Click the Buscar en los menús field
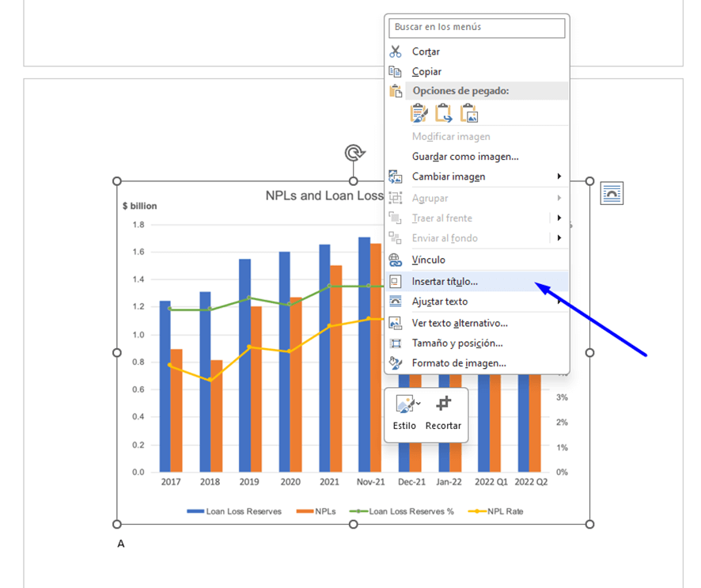Image resolution: width=701 pixels, height=588 pixels. coord(476,27)
